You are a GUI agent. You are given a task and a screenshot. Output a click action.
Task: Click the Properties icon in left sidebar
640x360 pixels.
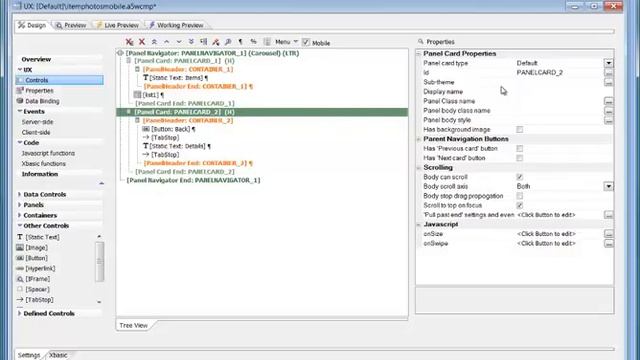click(20, 91)
